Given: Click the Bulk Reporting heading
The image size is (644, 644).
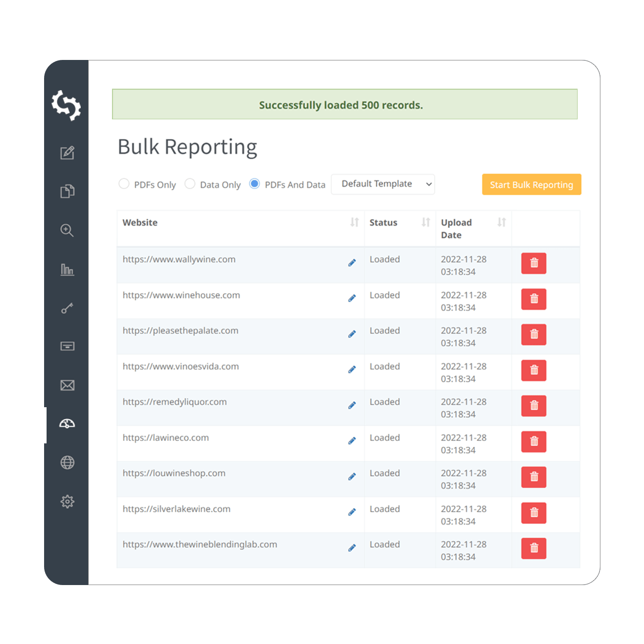Looking at the screenshot, I should (187, 147).
